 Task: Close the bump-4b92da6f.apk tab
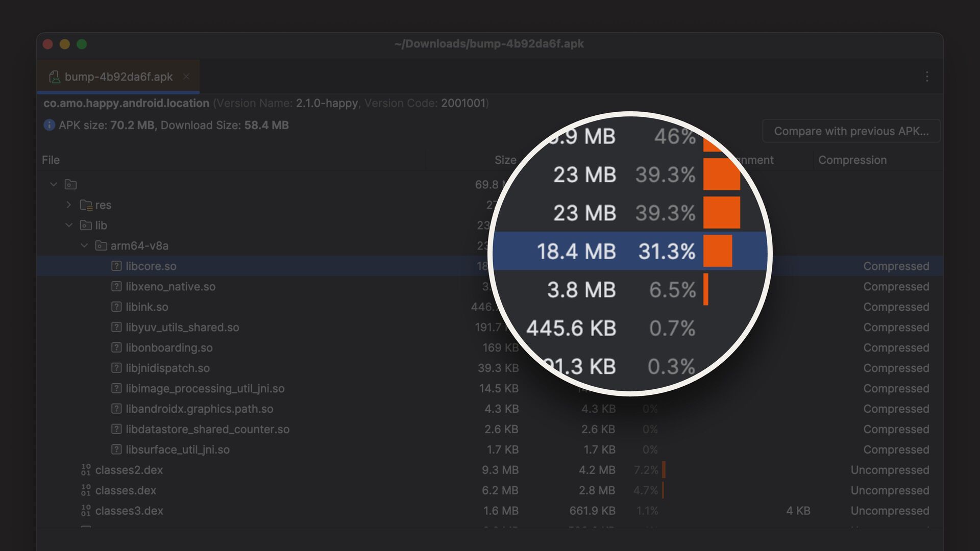(186, 77)
